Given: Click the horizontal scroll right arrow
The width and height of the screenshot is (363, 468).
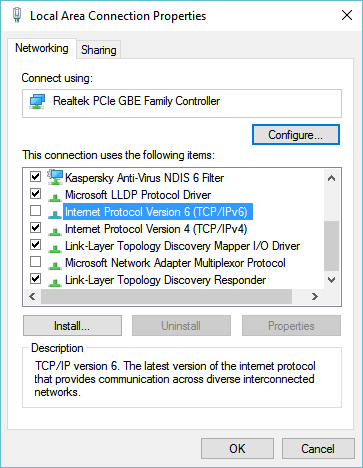Looking at the screenshot, I should (315, 296).
